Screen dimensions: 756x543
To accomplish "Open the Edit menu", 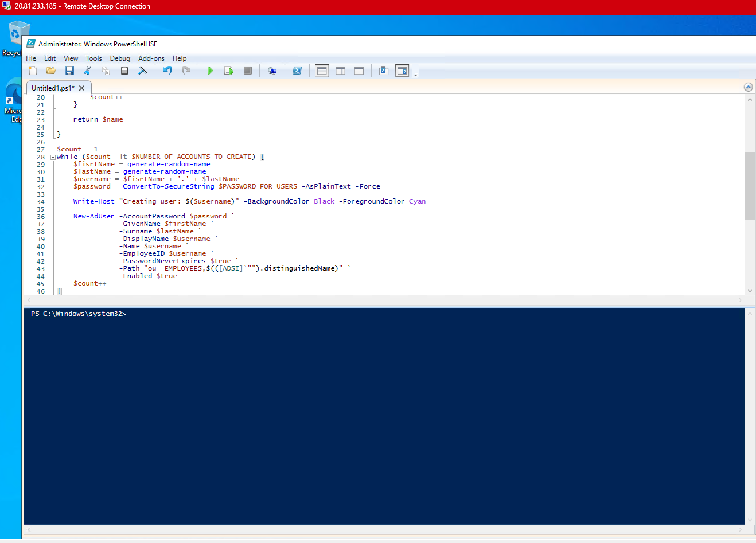I will coord(50,58).
